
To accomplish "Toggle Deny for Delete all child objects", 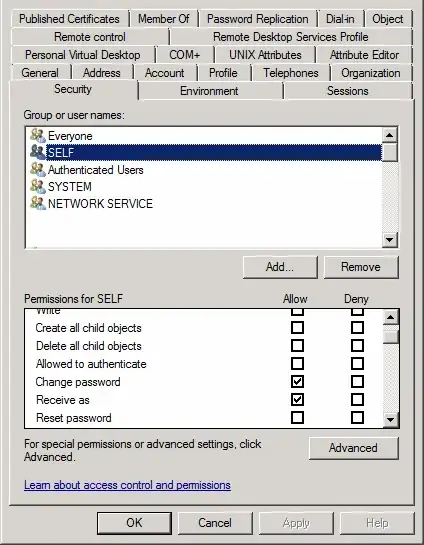I will [x=357, y=346].
